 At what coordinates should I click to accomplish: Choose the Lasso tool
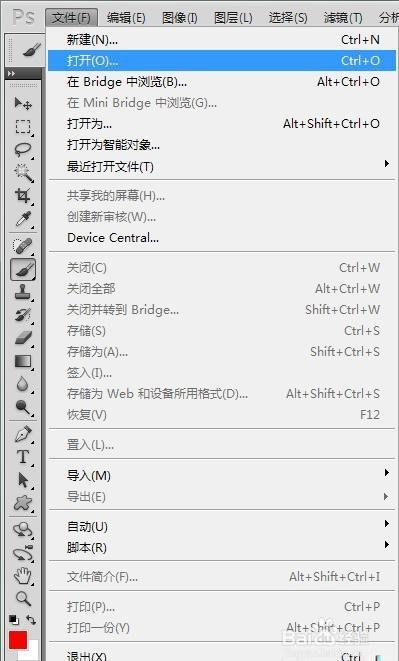tap(23, 150)
